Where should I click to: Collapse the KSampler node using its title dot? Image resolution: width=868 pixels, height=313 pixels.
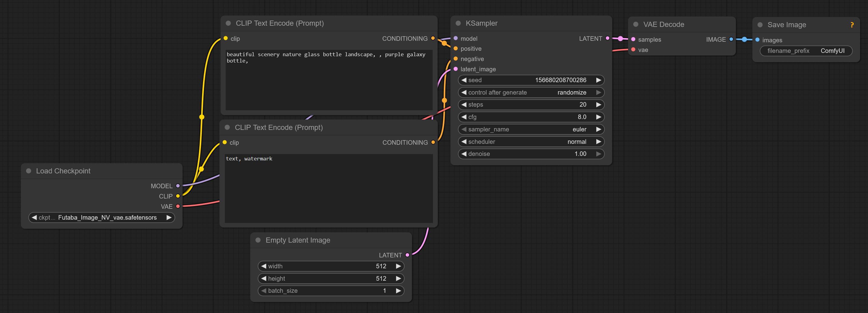click(x=458, y=23)
